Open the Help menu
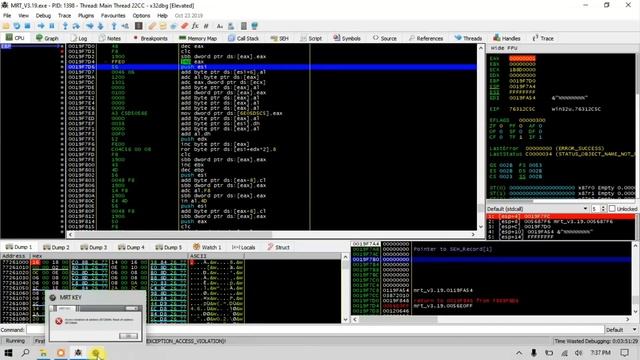 tap(162, 16)
